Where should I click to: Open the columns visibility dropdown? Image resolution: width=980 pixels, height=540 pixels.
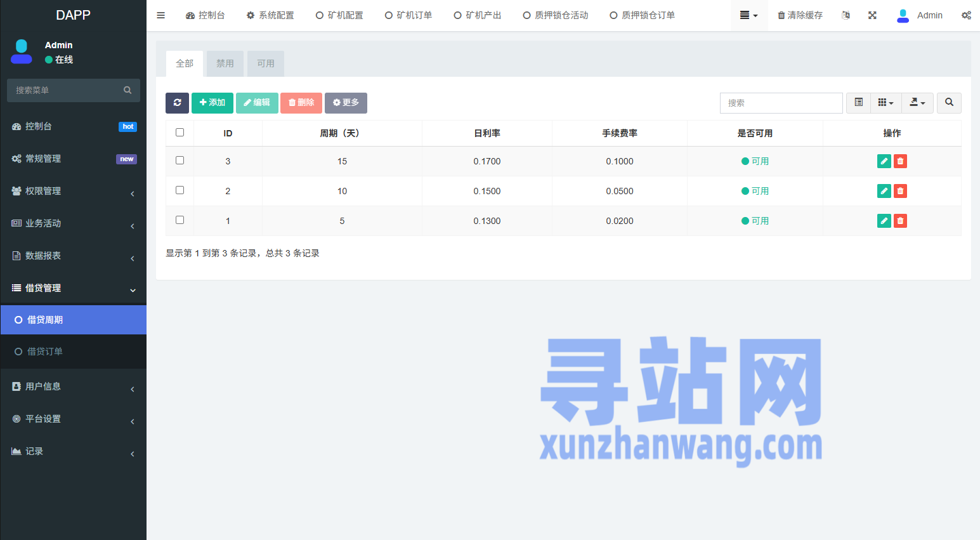point(885,103)
